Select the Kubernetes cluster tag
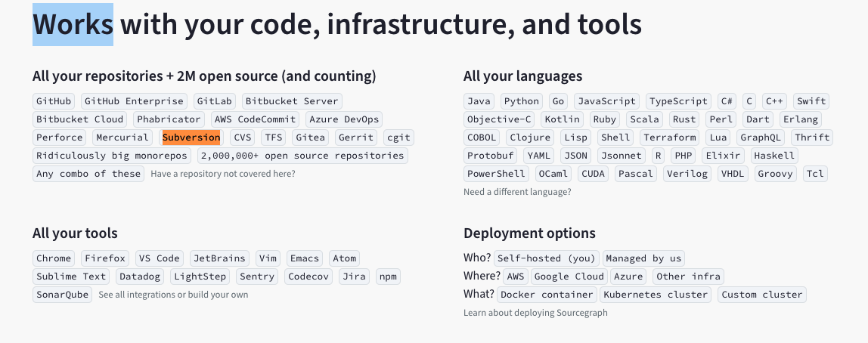The height and width of the screenshot is (343, 868). tap(656, 295)
